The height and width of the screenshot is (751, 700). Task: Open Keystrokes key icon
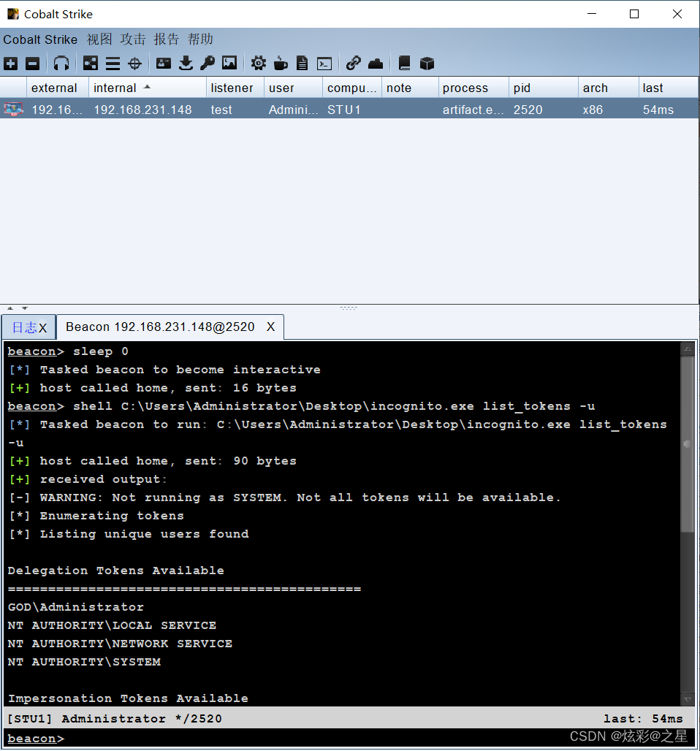[207, 64]
